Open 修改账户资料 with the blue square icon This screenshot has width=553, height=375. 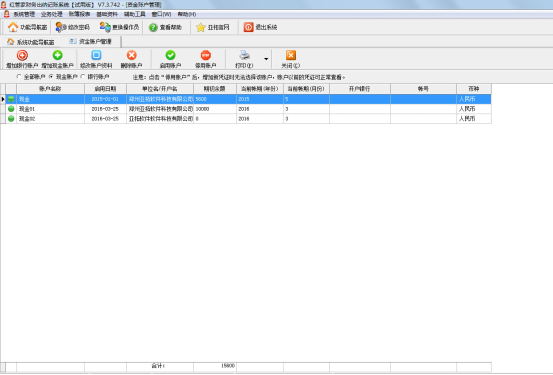point(96,55)
